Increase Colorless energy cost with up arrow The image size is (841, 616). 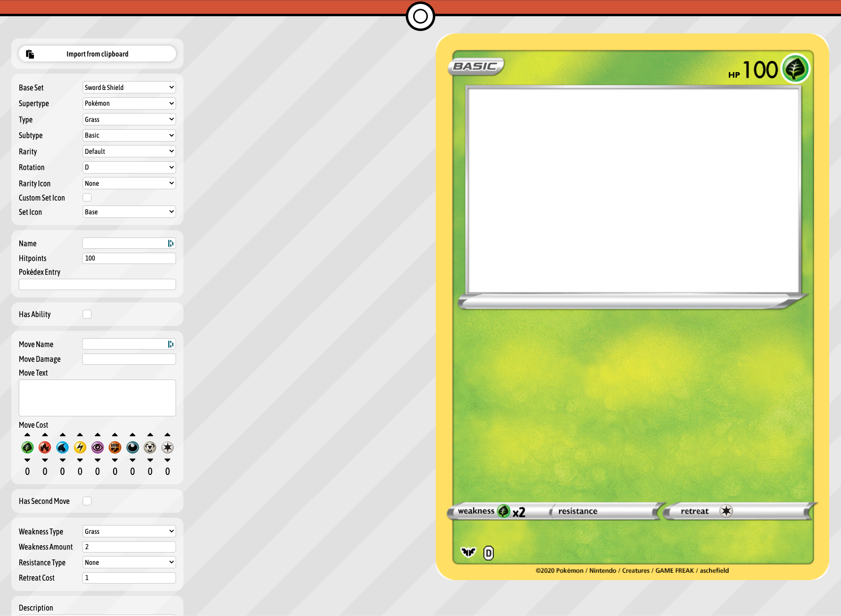point(168,435)
